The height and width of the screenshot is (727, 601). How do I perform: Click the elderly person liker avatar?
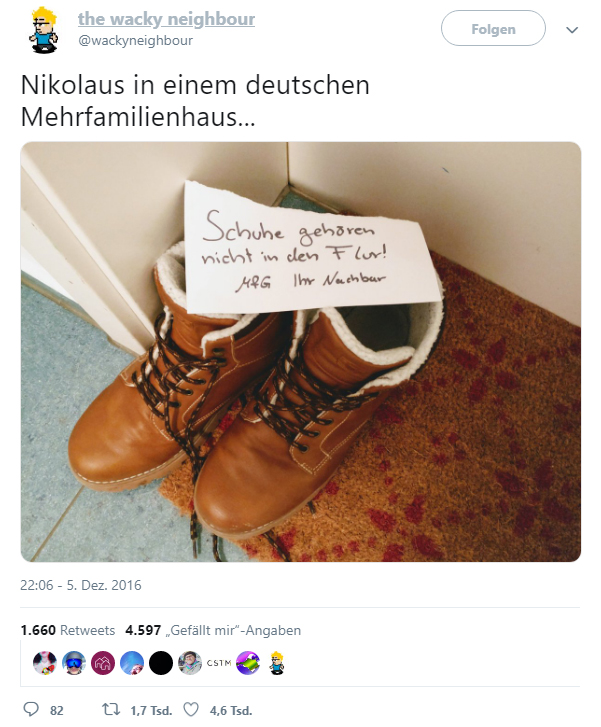pyautogui.click(x=190, y=663)
